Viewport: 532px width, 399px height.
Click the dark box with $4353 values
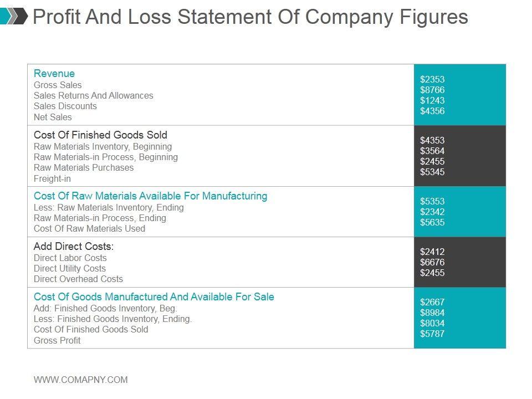click(x=459, y=156)
